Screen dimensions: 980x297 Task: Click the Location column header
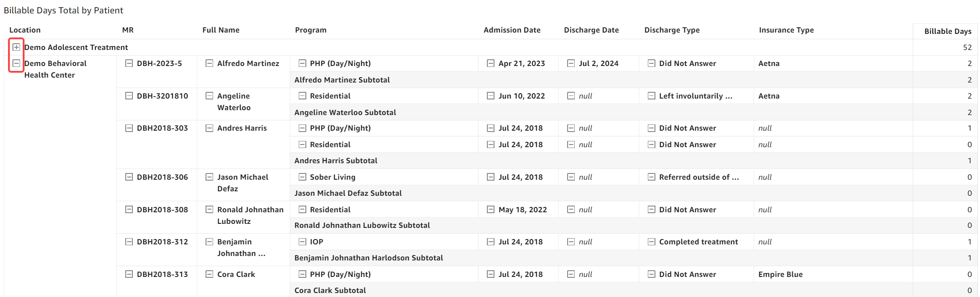[x=25, y=30]
